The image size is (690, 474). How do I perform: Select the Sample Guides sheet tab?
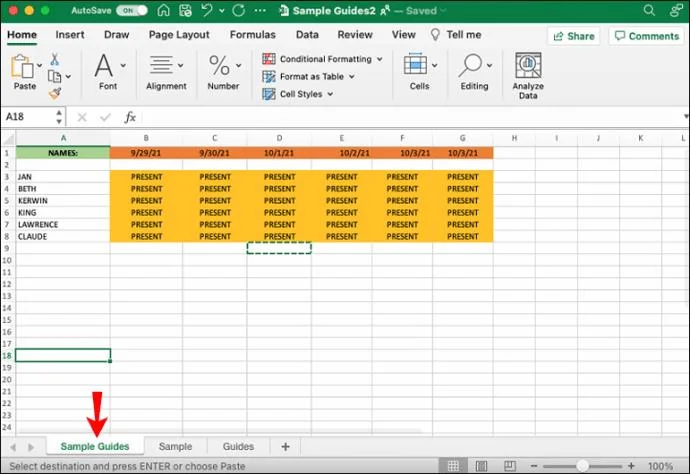point(95,446)
